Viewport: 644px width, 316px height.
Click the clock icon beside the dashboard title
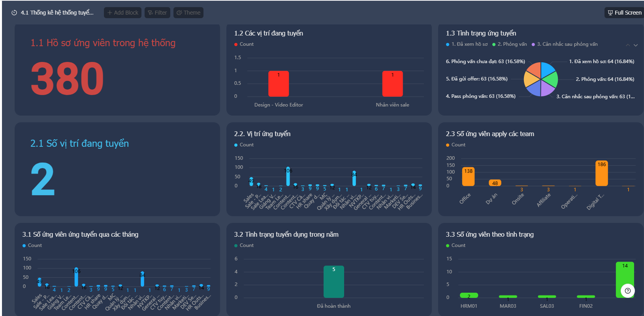pyautogui.click(x=14, y=13)
